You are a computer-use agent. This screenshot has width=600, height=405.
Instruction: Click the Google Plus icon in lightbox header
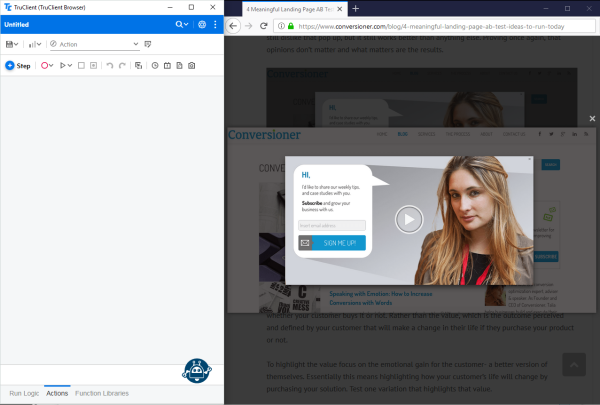tap(563, 134)
